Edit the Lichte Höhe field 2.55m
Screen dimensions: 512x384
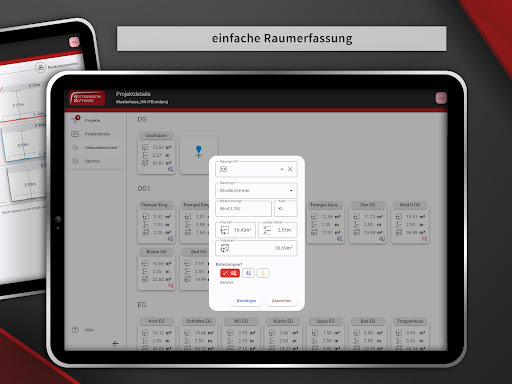click(x=277, y=230)
